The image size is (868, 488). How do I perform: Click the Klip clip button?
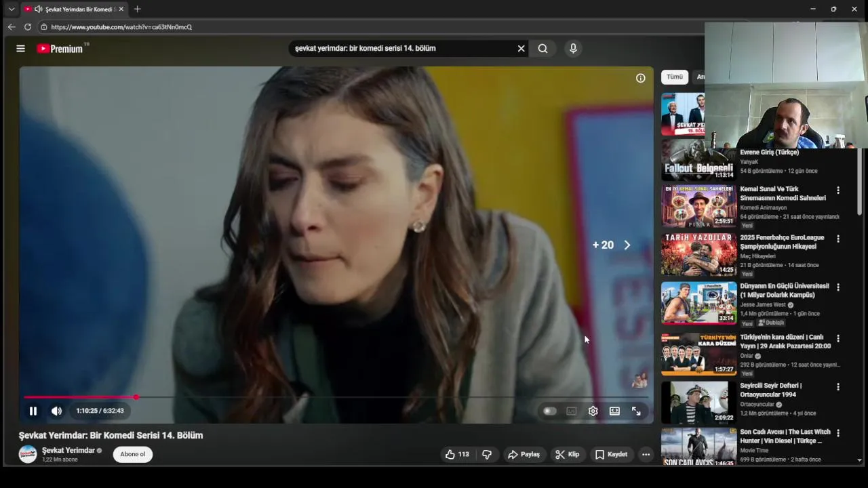[567, 454]
